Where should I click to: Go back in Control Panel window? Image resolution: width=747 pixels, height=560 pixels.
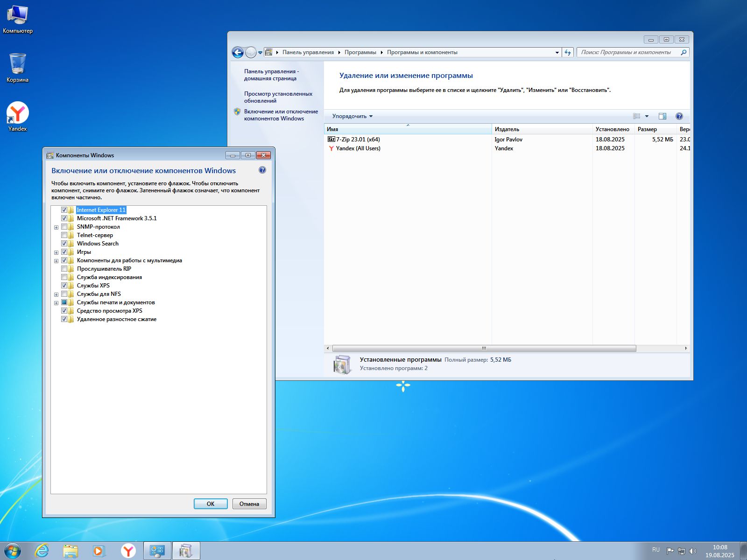point(238,52)
